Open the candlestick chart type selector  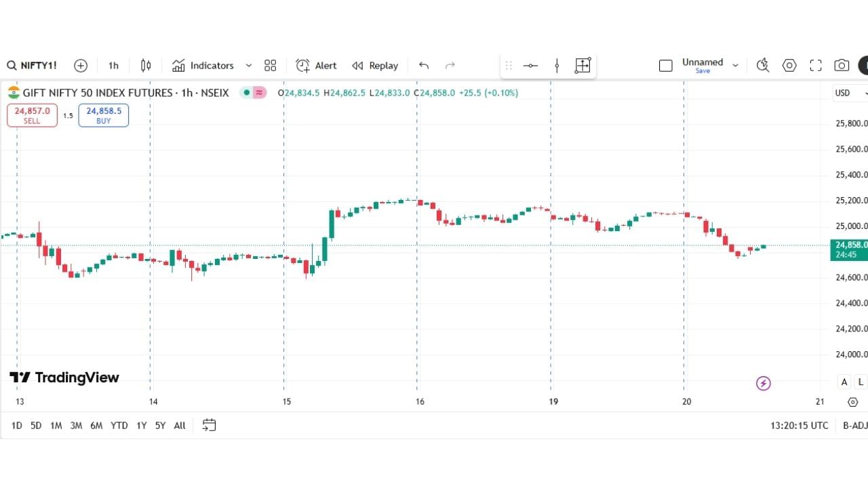146,66
